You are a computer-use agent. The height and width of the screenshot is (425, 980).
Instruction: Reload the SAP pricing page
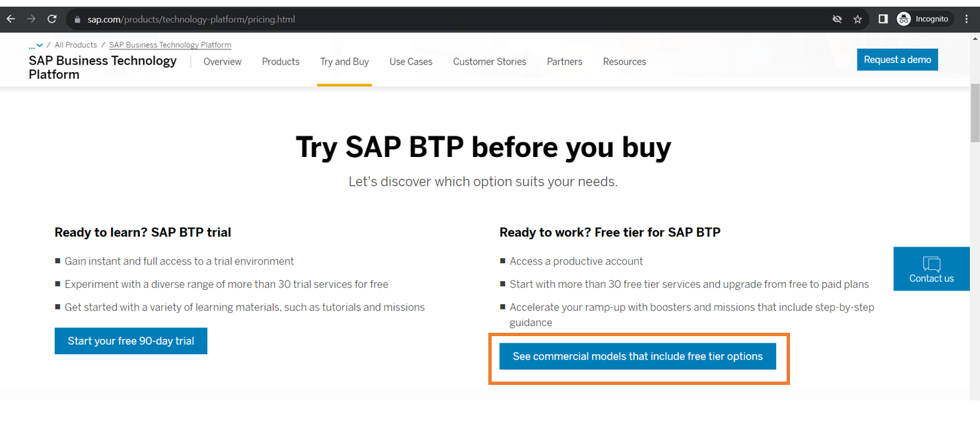coord(52,19)
